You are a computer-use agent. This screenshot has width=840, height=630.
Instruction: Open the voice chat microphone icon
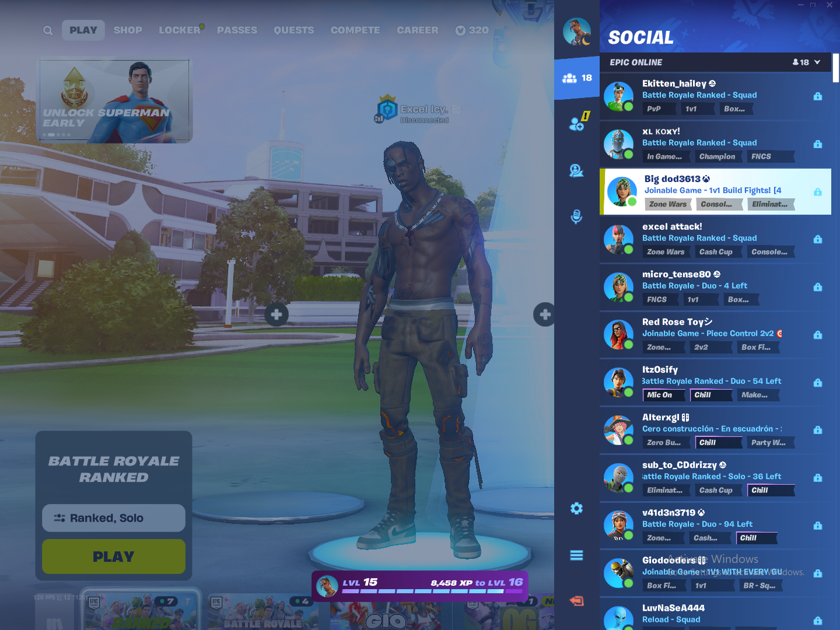[x=576, y=217]
